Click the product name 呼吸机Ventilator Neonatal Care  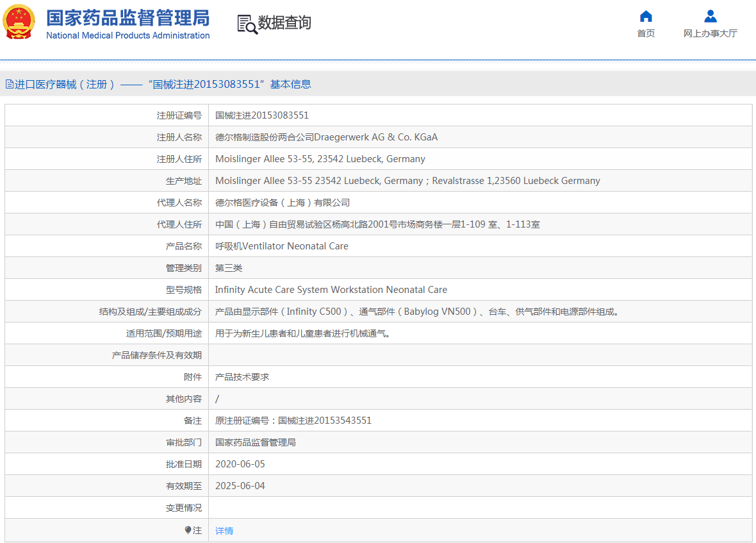pos(282,246)
